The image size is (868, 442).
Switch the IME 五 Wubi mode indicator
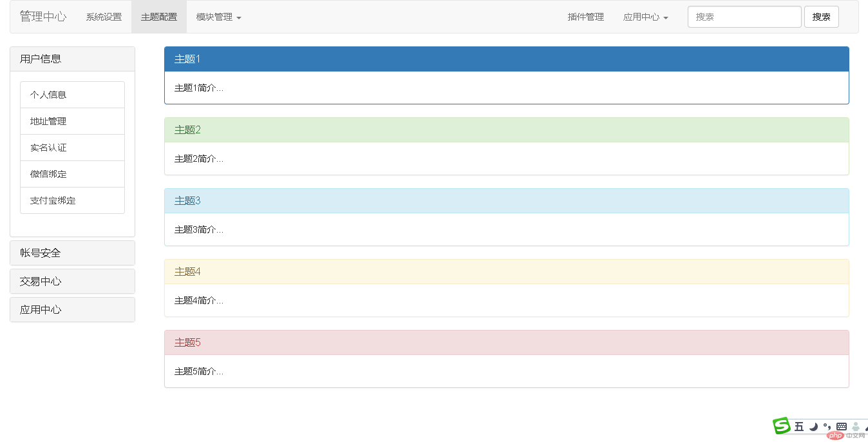[799, 427]
